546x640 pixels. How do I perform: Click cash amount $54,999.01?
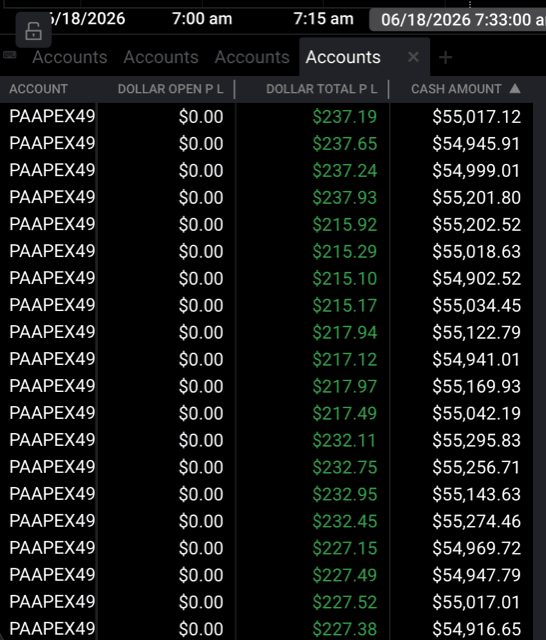click(x=477, y=171)
